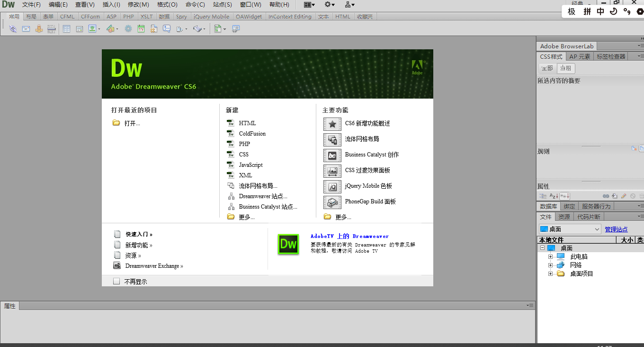
Task: Create new Dreamweaver 站点... from welcome screen
Action: tap(263, 196)
